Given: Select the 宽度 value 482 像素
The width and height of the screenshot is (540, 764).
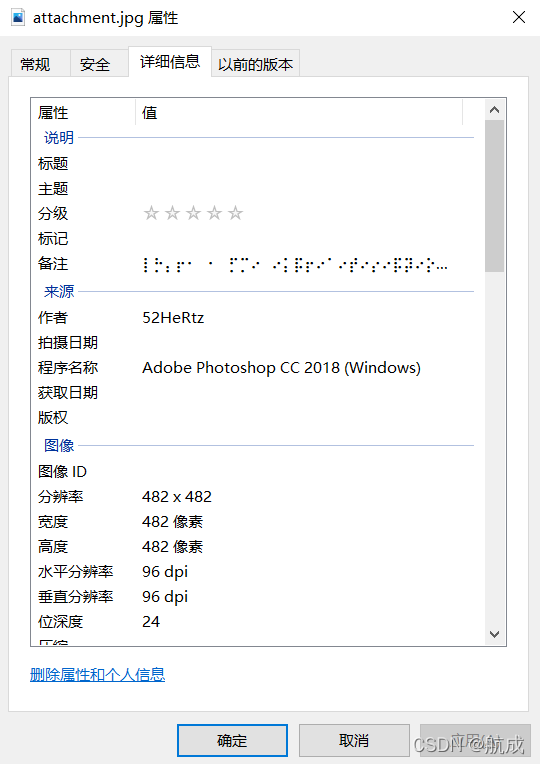Looking at the screenshot, I should tap(173, 522).
